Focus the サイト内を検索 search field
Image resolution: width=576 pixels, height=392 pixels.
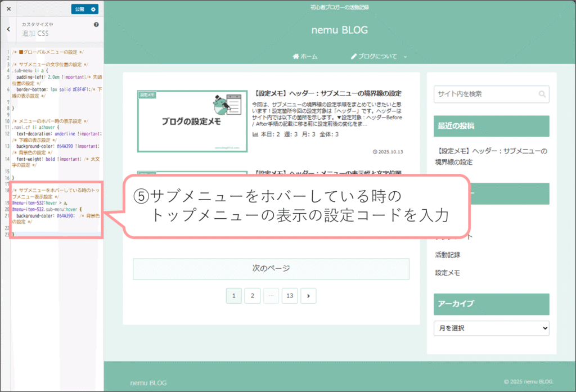point(484,94)
